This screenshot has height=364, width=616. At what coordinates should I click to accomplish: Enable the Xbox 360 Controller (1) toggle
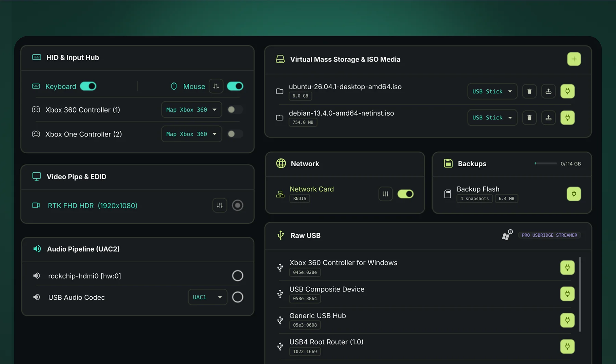235,110
